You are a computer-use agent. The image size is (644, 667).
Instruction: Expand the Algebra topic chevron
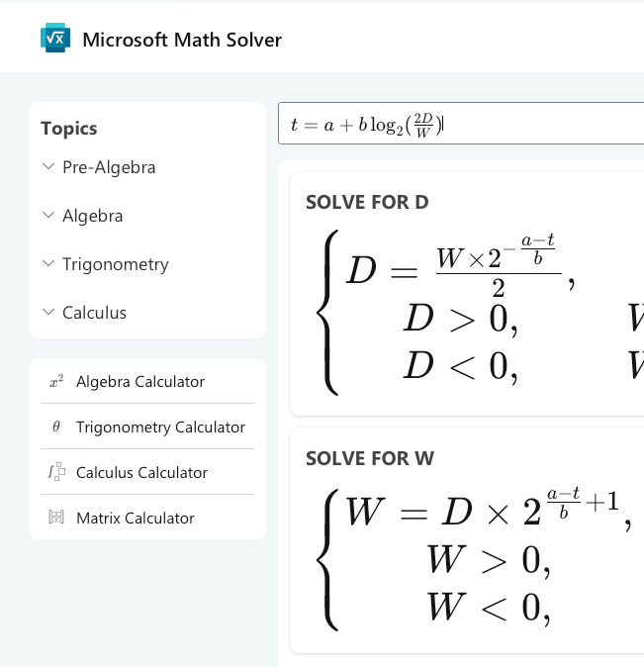click(x=48, y=215)
